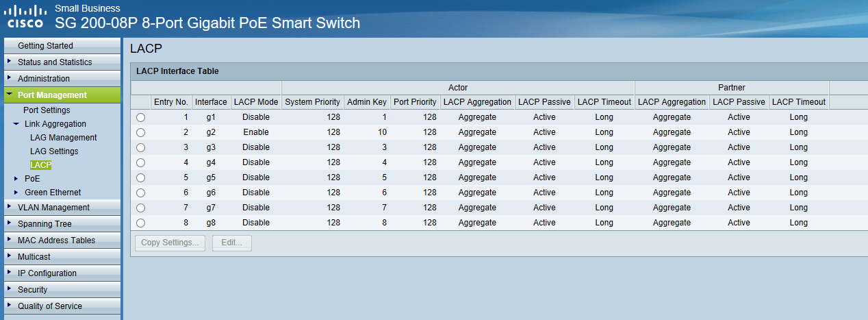This screenshot has height=320, width=868.
Task: Click the LACP Mode column header
Action: point(256,102)
